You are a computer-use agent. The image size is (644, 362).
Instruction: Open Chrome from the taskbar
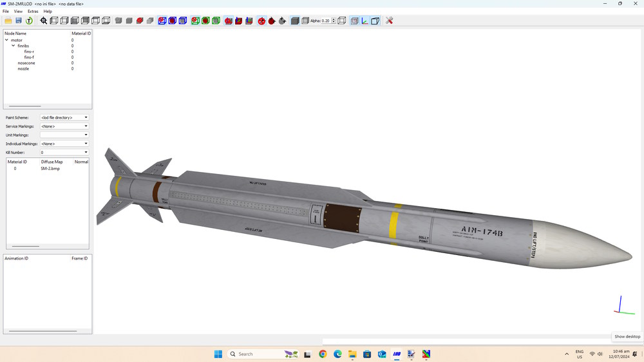pyautogui.click(x=323, y=354)
